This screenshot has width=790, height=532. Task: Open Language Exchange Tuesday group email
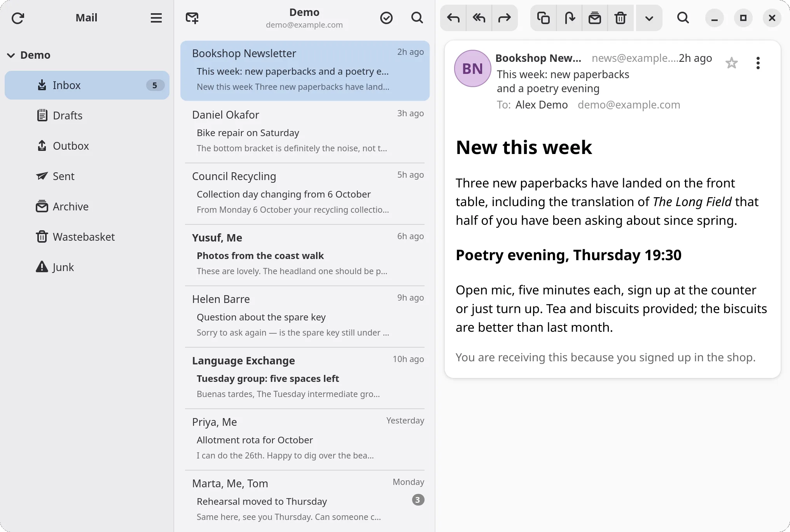(x=305, y=378)
